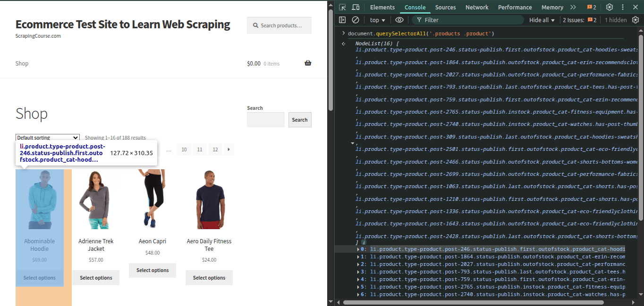Go to results page 10

[184, 149]
